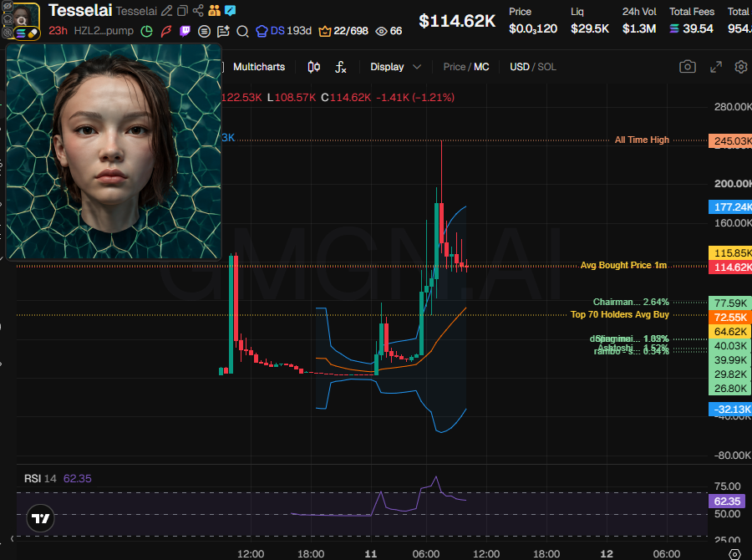Click the 177.24K blue price tag
The width and height of the screenshot is (752, 560).
coord(730,206)
